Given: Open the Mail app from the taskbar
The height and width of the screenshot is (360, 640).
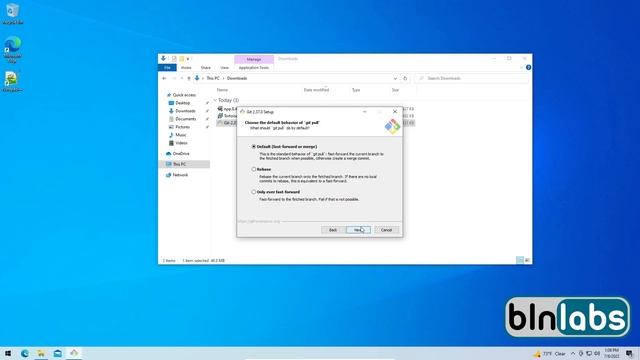Looking at the screenshot, I should 58,353.
